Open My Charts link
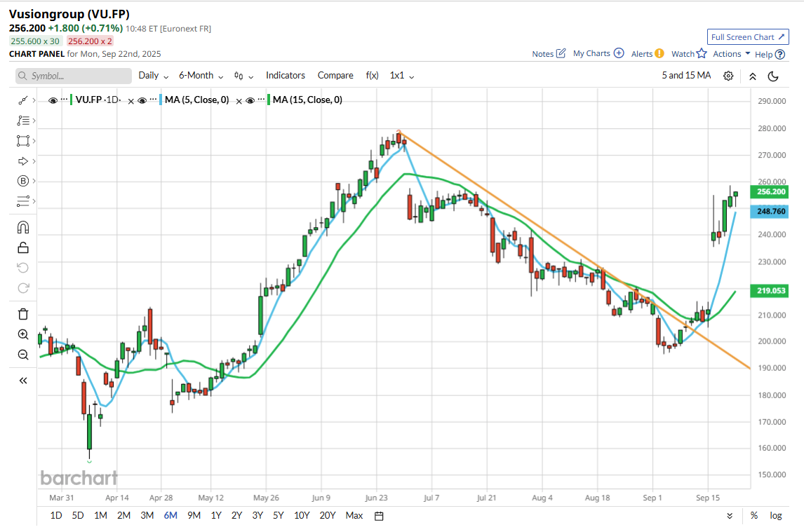The image size is (804, 532). (593, 53)
